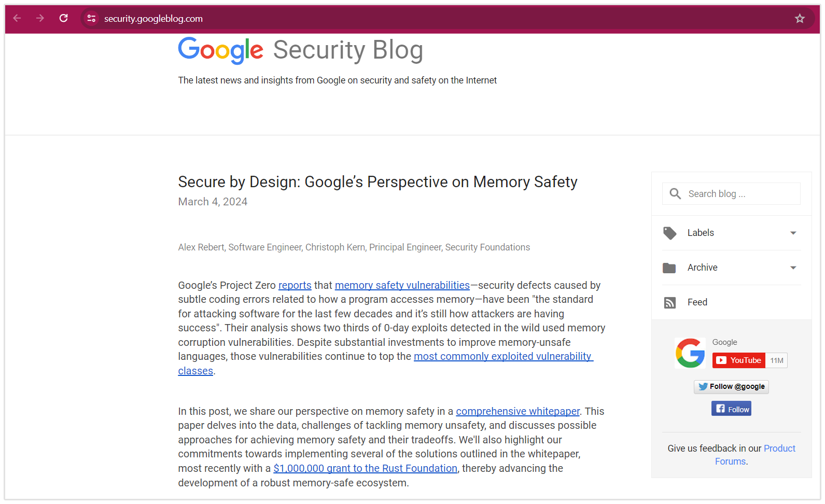Viewport: 825px width, 504px height.
Task: Click the RSS Feed icon
Action: pyautogui.click(x=669, y=303)
